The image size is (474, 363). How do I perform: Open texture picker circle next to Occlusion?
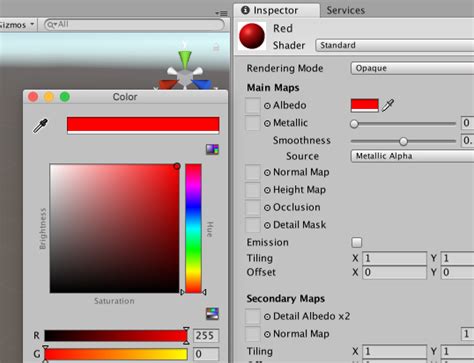coord(267,208)
